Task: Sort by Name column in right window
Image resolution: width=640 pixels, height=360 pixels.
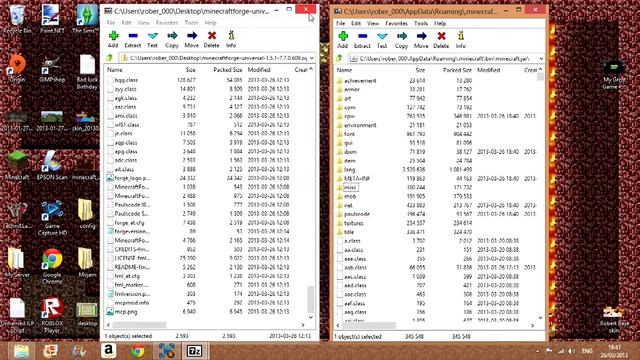Action: 344,70
